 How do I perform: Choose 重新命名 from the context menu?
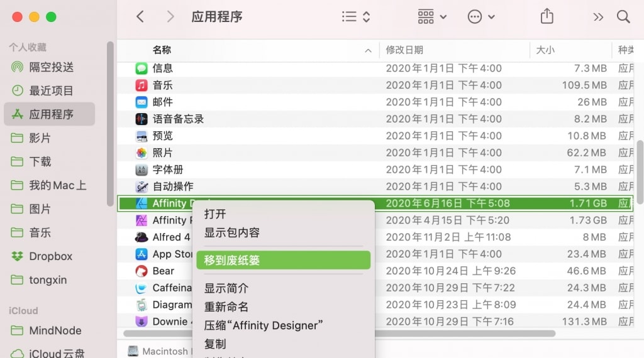[284, 306]
